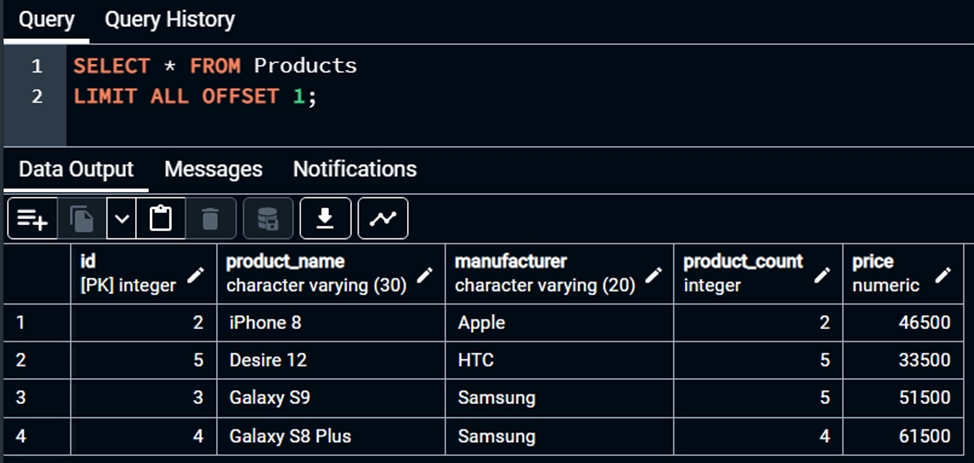Select the Data Output tab
974x463 pixels.
click(76, 169)
